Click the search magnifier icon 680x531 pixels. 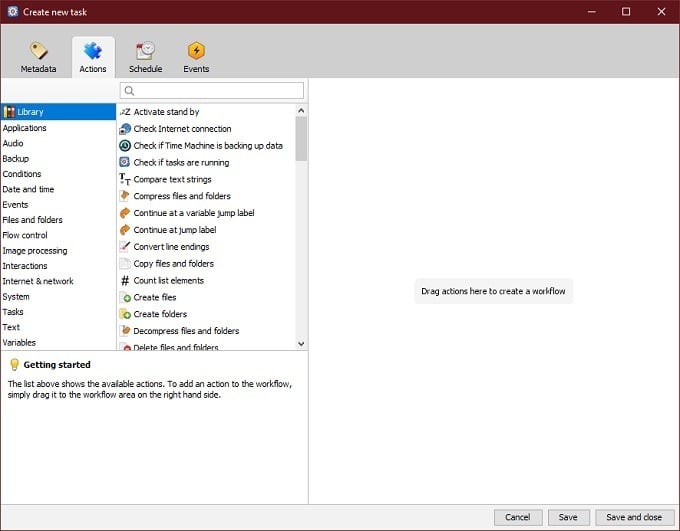click(x=129, y=91)
